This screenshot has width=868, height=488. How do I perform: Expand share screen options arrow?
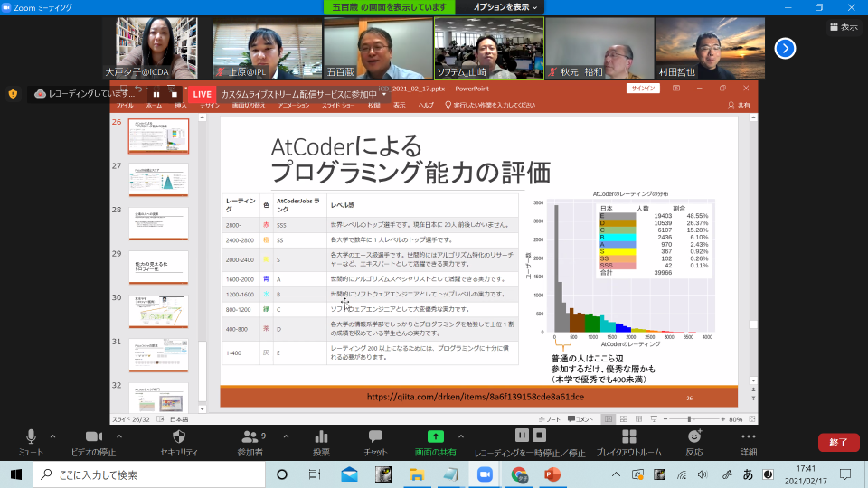click(x=461, y=436)
